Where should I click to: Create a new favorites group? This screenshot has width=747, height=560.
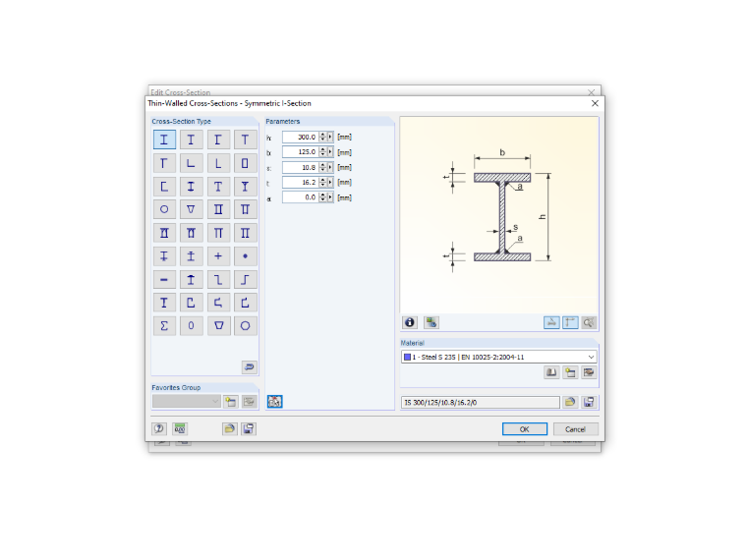231,402
